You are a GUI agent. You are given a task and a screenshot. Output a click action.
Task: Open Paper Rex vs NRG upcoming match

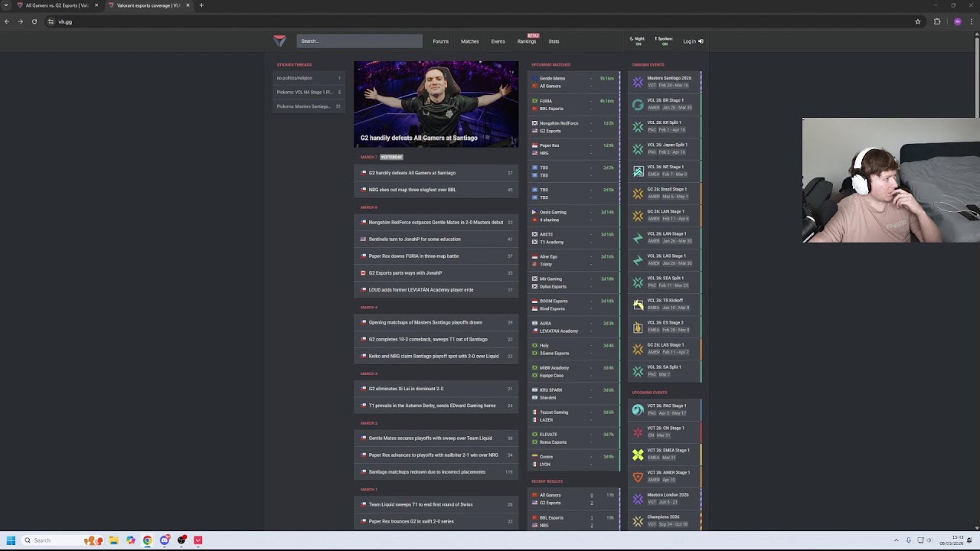pos(575,149)
